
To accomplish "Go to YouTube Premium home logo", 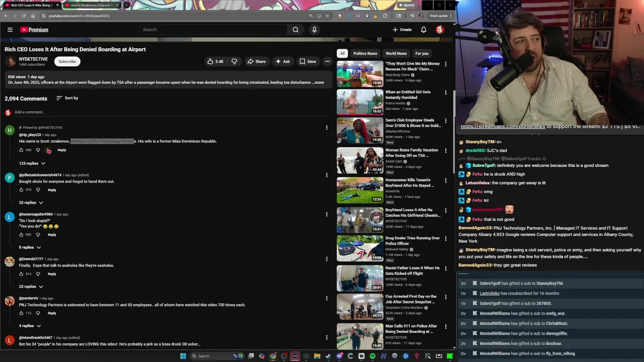I will pyautogui.click(x=34, y=30).
